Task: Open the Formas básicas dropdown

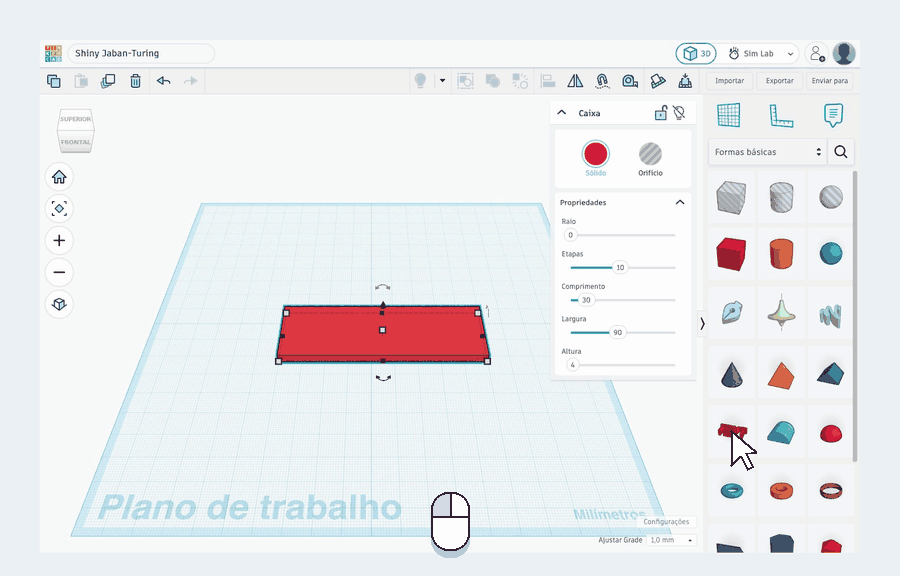Action: click(x=767, y=152)
